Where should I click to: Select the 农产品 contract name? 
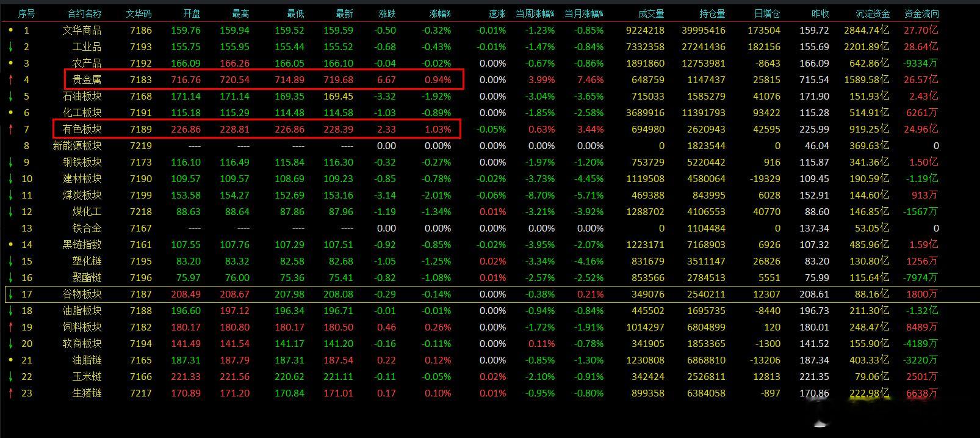[x=87, y=63]
